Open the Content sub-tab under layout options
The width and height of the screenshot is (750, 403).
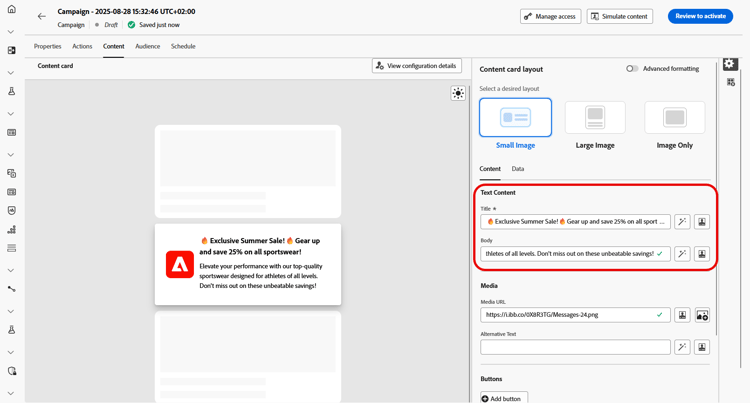[x=490, y=169]
